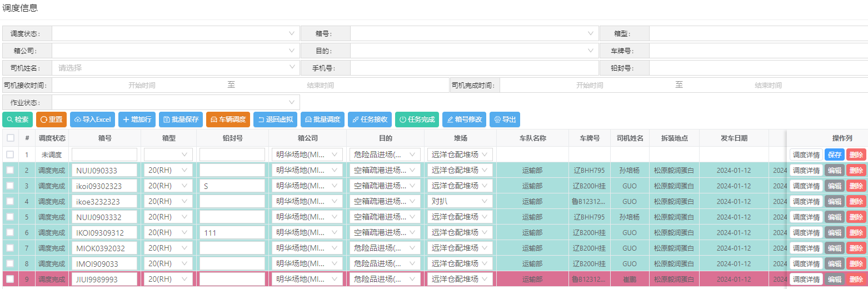The image size is (868, 289).
Task: Click the 任务完成 green button
Action: tap(417, 119)
